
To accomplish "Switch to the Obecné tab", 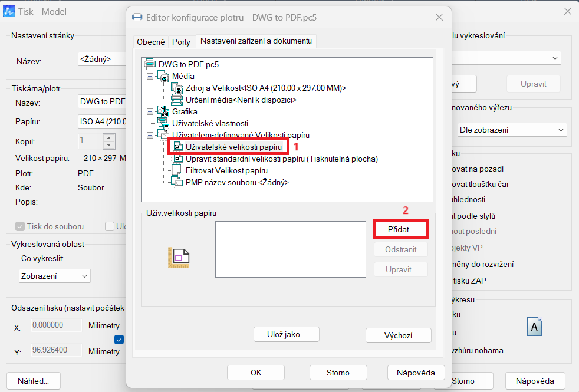I will (151, 42).
